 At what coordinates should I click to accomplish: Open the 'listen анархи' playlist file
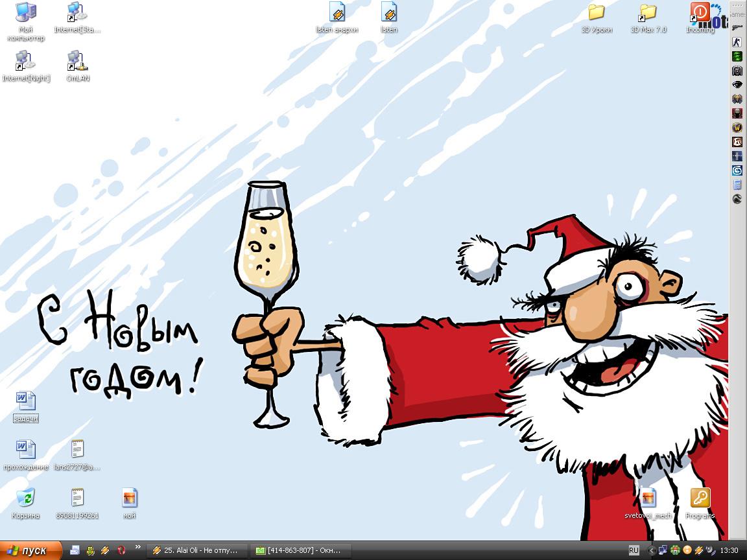pyautogui.click(x=337, y=17)
